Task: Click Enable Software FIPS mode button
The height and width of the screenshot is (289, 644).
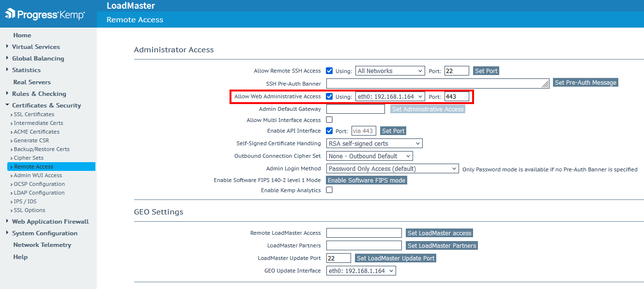Action: pos(367,180)
